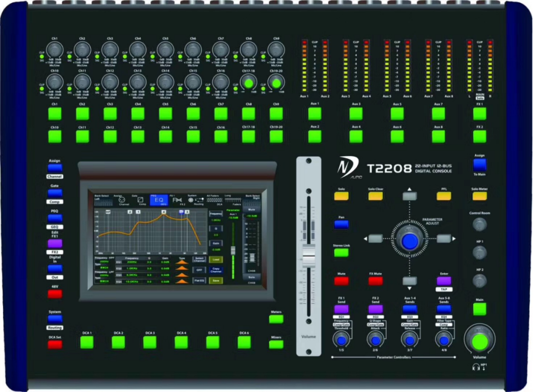Viewport: 533px width, 392px height.
Task: Click the 1/5 parameter controller knob
Action: point(341,340)
